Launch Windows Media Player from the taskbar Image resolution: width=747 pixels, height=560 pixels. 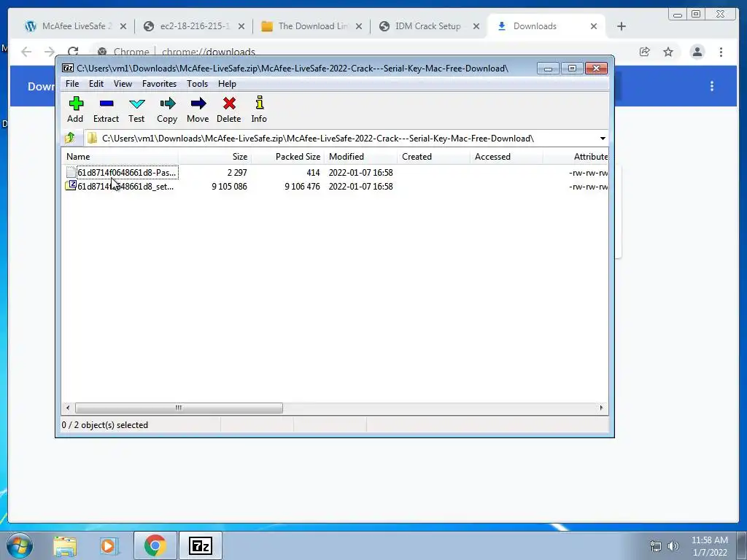point(108,545)
